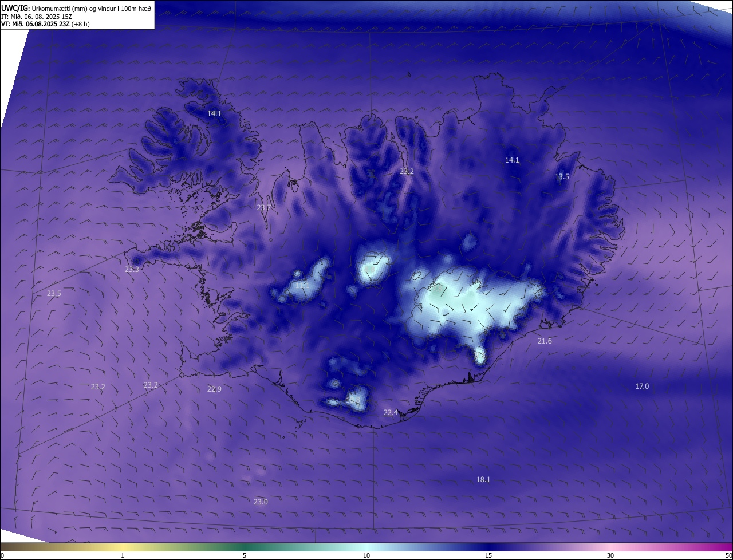
Task: Click the 21.6 value label
Action: pyautogui.click(x=545, y=341)
